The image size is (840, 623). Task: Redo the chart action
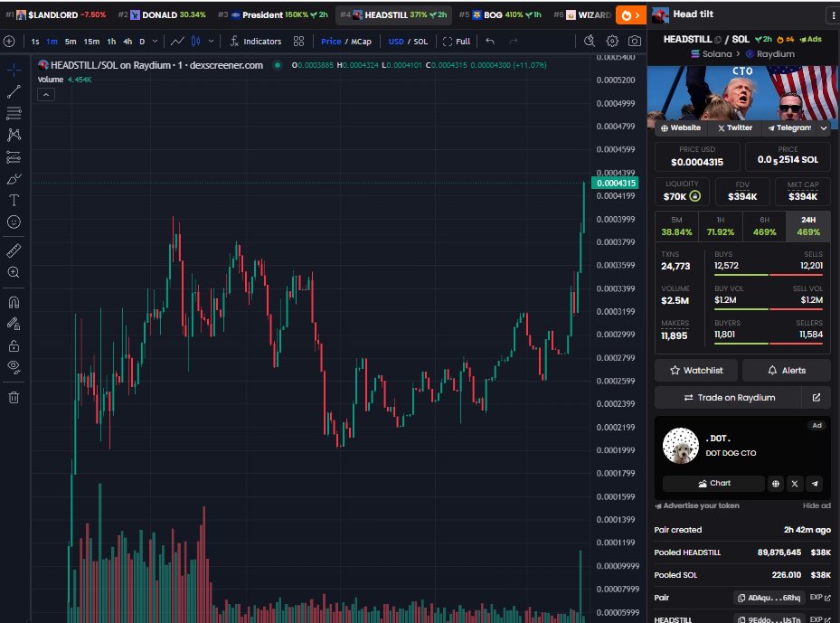click(514, 42)
